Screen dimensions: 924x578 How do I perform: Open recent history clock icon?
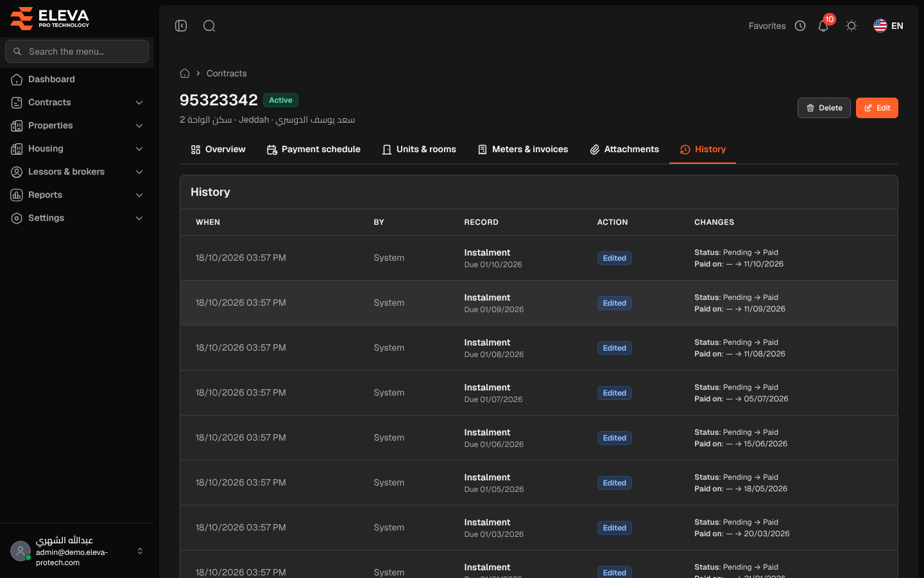pyautogui.click(x=800, y=26)
